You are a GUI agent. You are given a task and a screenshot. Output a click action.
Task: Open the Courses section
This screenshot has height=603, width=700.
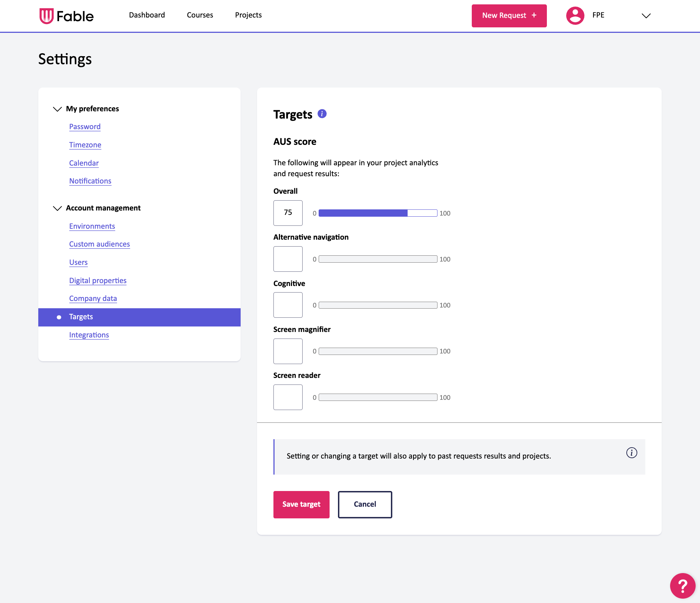coord(200,15)
